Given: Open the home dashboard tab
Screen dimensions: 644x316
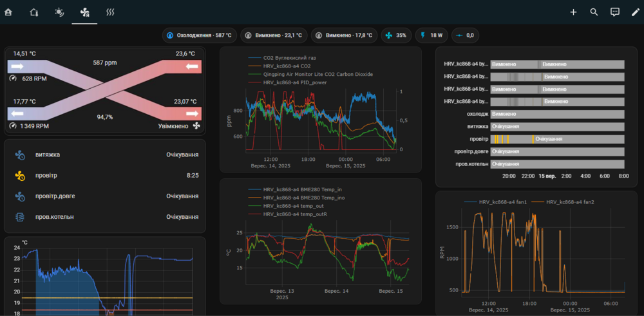Looking at the screenshot, I should coord(8,12).
